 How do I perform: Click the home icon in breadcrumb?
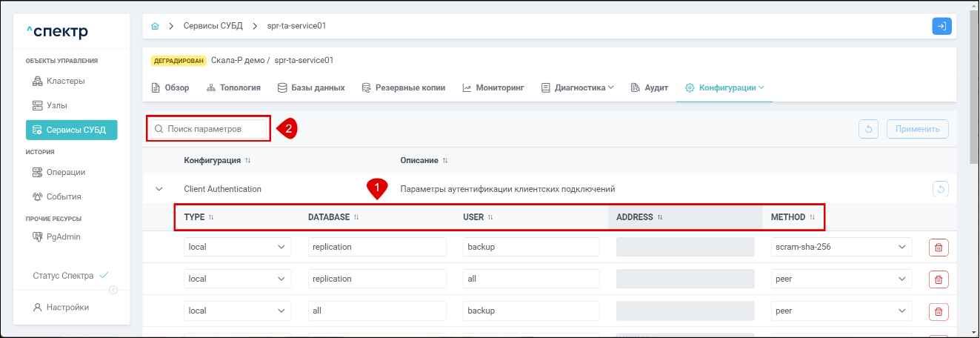(x=155, y=26)
